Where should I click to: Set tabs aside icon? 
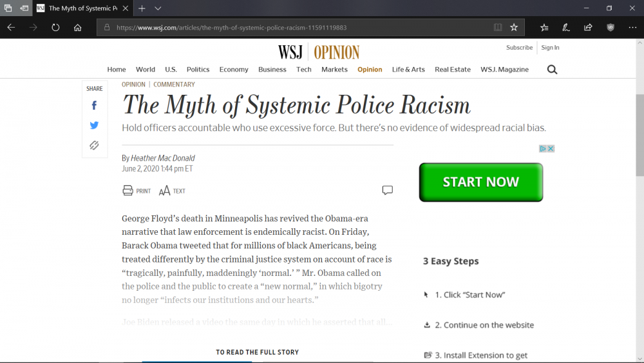pyautogui.click(x=24, y=8)
